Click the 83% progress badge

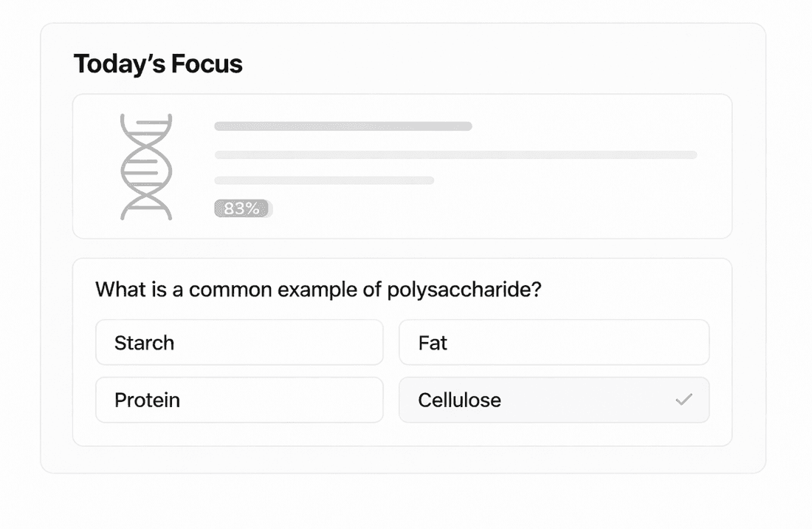244,208
